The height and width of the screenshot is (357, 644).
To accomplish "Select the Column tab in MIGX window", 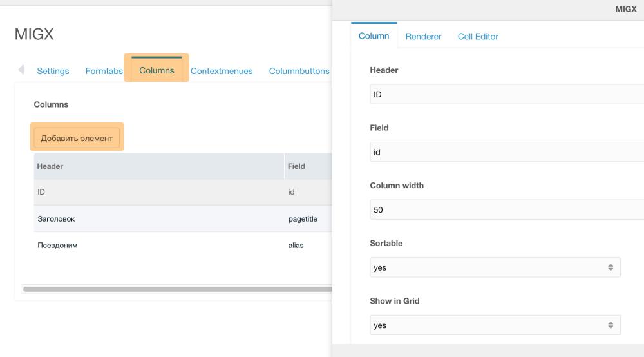I will (x=374, y=35).
